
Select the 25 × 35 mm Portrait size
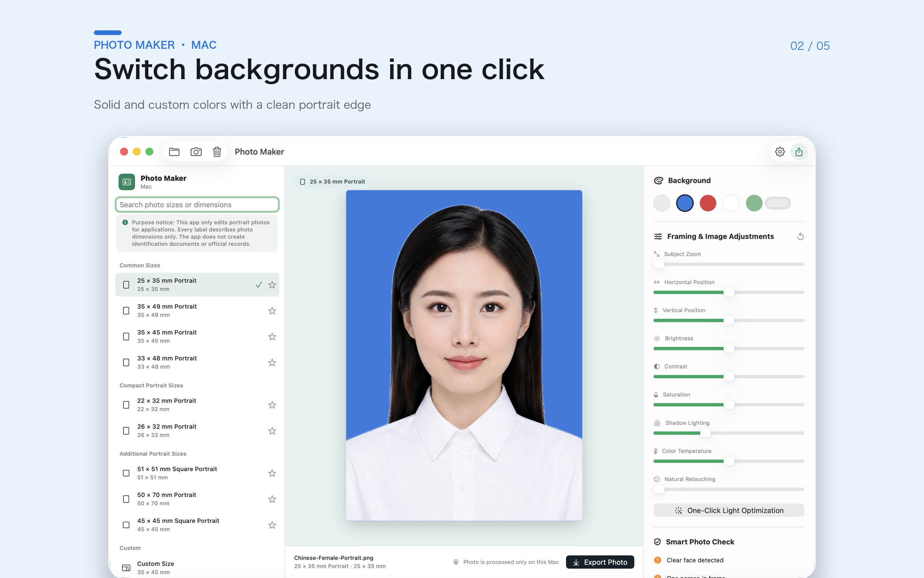click(x=197, y=285)
